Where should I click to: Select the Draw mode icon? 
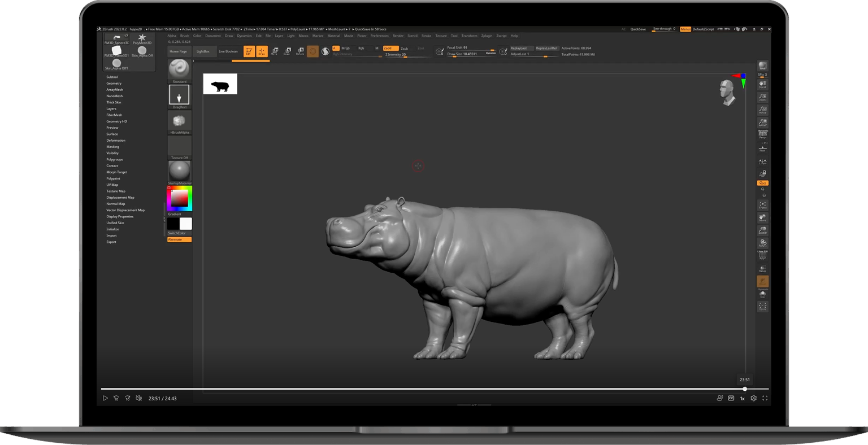(262, 51)
